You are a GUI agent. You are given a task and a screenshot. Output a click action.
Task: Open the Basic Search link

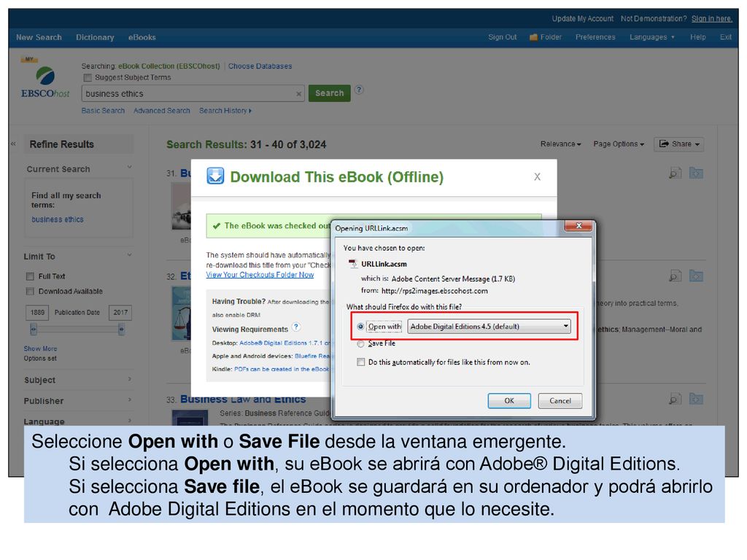(103, 111)
